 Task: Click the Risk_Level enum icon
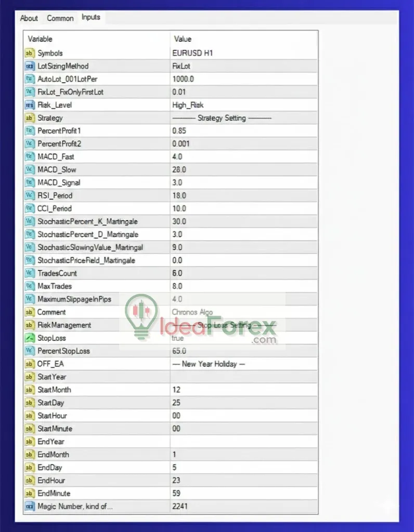(30, 105)
